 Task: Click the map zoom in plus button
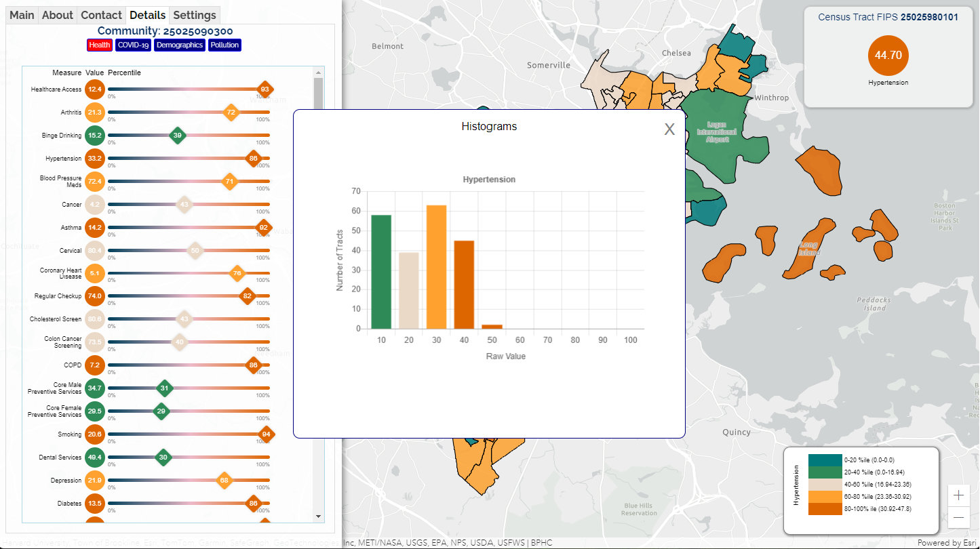pyautogui.click(x=958, y=495)
